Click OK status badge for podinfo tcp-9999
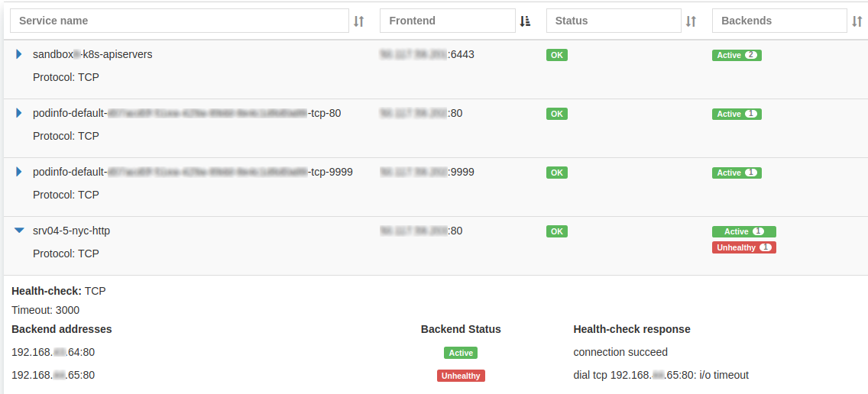 (557, 173)
